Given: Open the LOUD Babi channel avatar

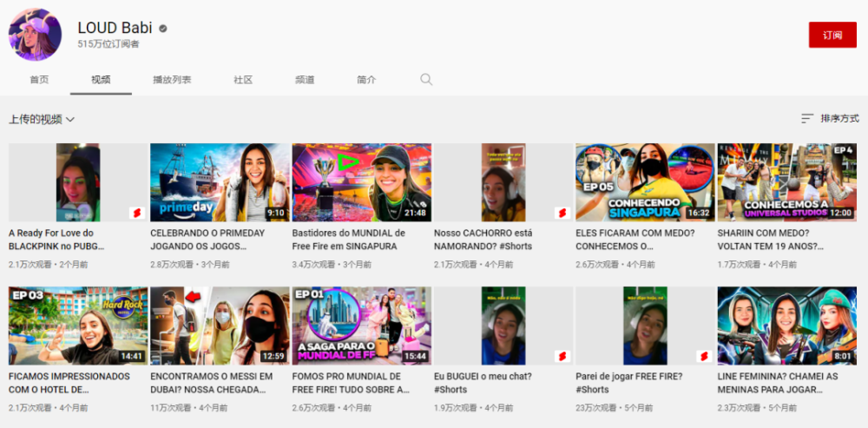Looking at the screenshot, I should tap(35, 35).
